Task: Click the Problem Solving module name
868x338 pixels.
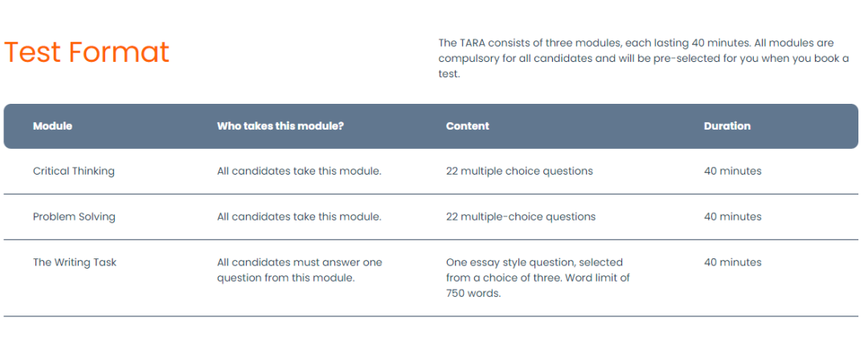Action: 74,216
